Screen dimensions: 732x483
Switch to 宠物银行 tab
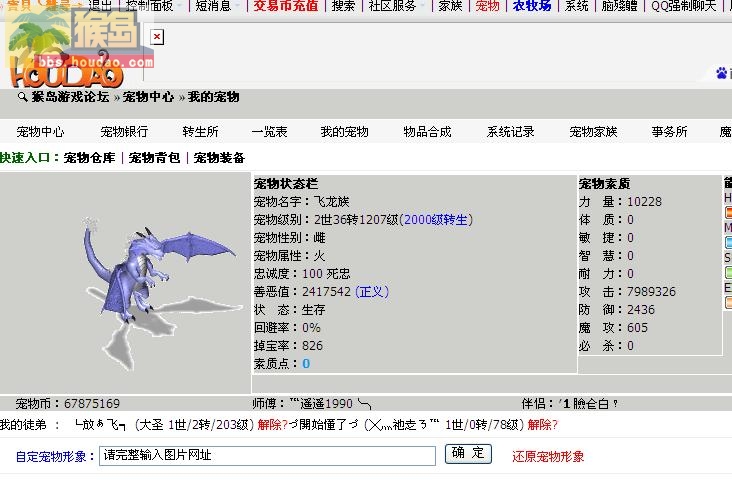click(124, 132)
